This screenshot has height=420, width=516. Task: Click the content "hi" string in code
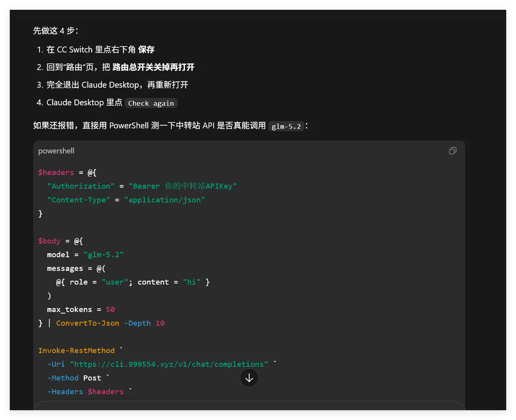pyautogui.click(x=192, y=282)
